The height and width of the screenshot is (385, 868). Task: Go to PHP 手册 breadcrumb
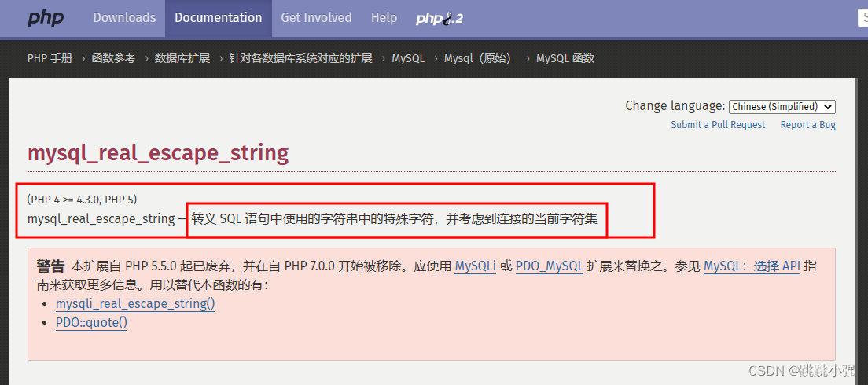[x=50, y=58]
